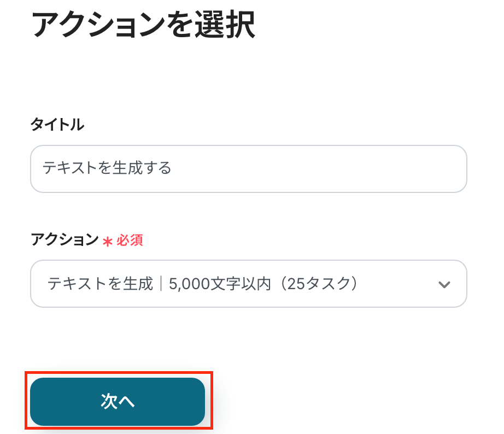Click the アクション field label
This screenshot has height=434, width=504.
[x=65, y=240]
